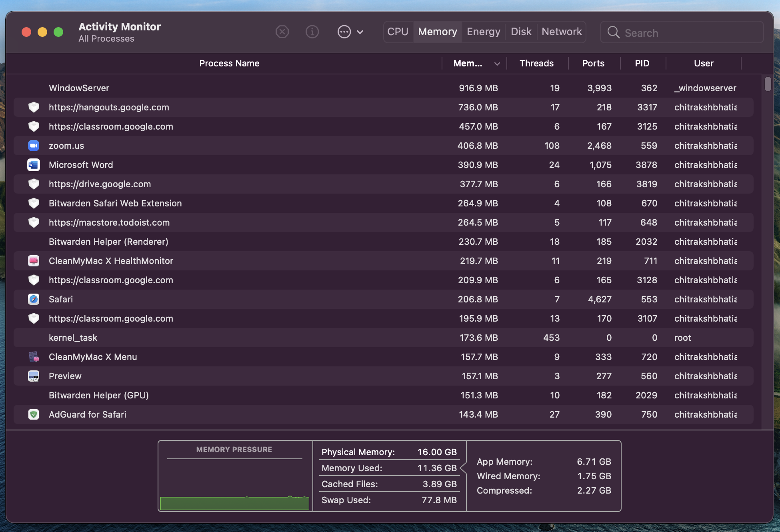Click the stop process (X) toolbar icon
This screenshot has height=532, width=780.
(x=282, y=32)
